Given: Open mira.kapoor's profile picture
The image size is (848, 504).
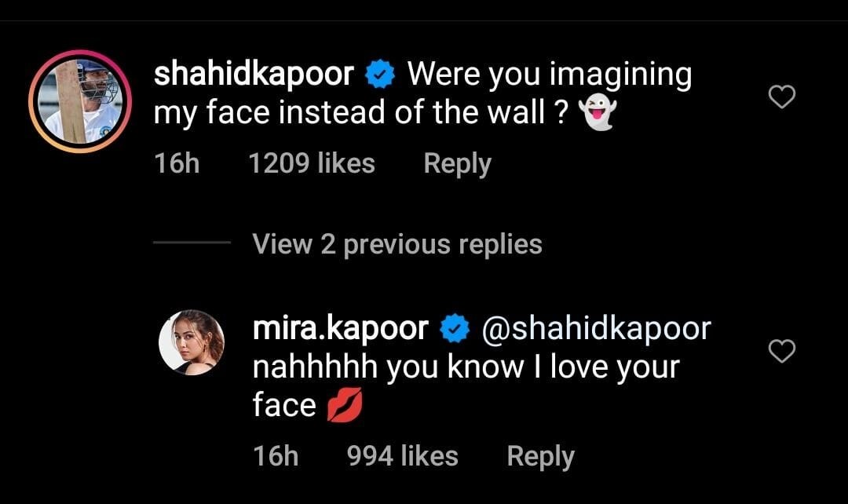Looking at the screenshot, I should 192,342.
